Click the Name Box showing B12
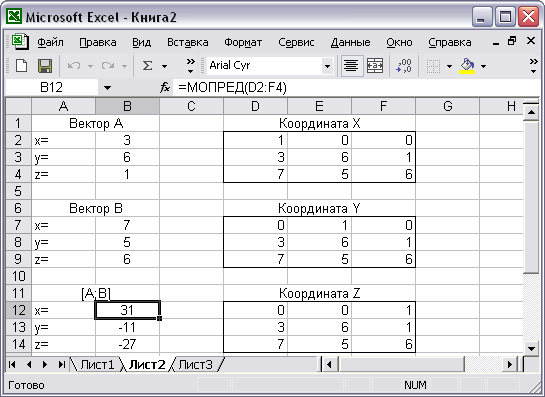The width and height of the screenshot is (545, 397). coord(51,88)
